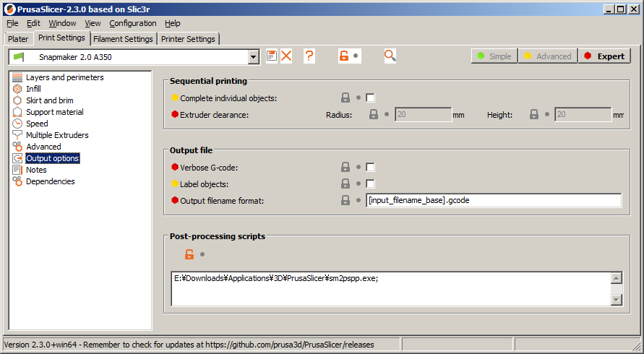Click the reset dot beside Verbose G-code lock
644x354 pixels.
tap(359, 167)
